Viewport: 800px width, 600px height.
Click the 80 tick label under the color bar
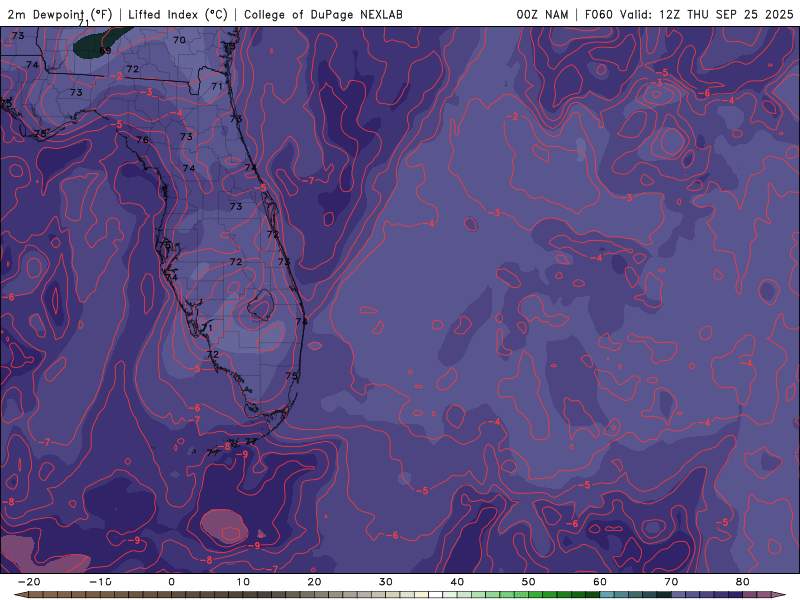pos(742,582)
